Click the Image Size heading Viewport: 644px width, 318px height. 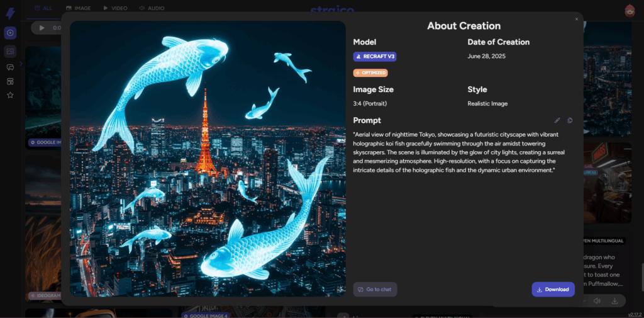(x=374, y=89)
